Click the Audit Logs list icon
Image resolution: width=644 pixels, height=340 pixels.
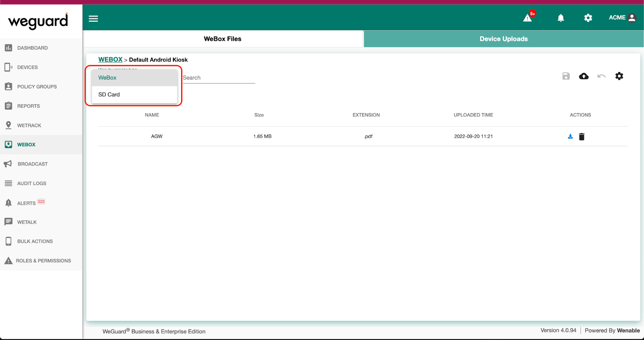8,183
